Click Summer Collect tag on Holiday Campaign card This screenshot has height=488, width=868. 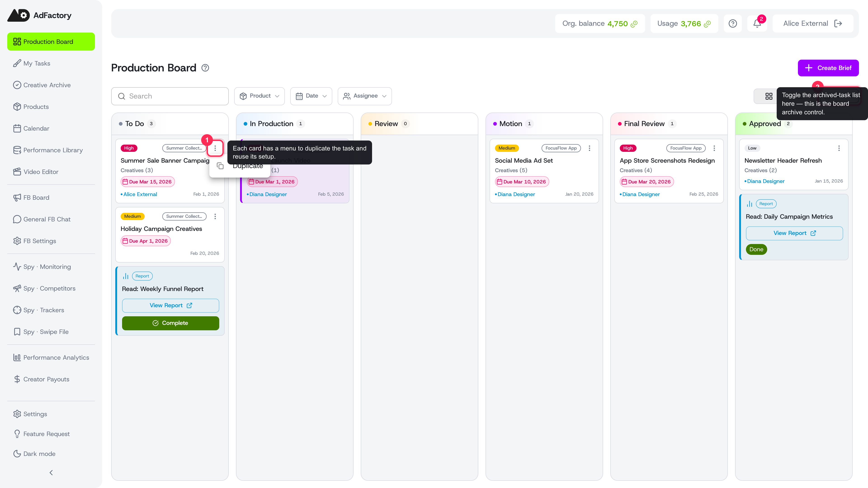(x=184, y=217)
